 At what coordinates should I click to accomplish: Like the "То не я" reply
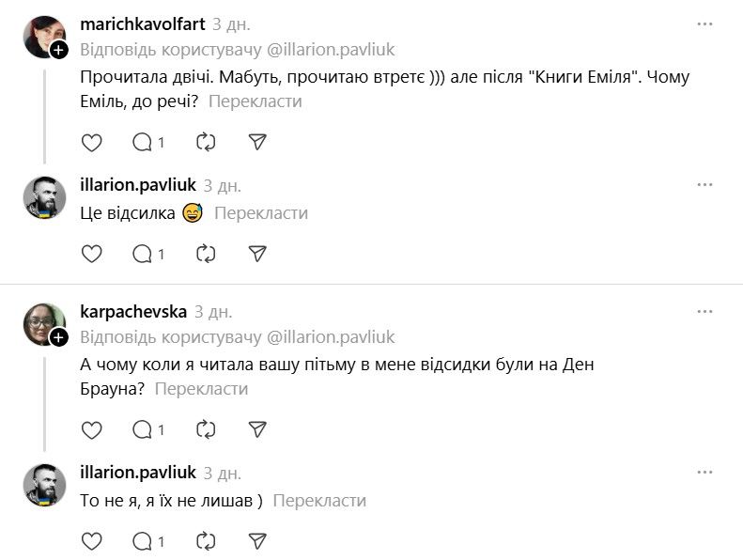91,540
